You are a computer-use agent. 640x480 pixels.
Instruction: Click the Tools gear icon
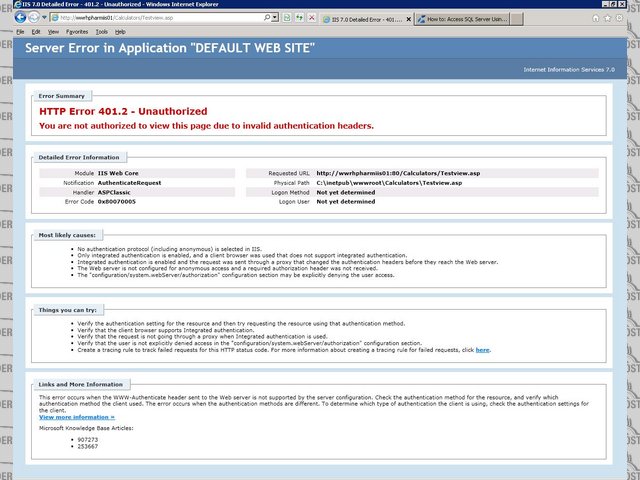(620, 18)
